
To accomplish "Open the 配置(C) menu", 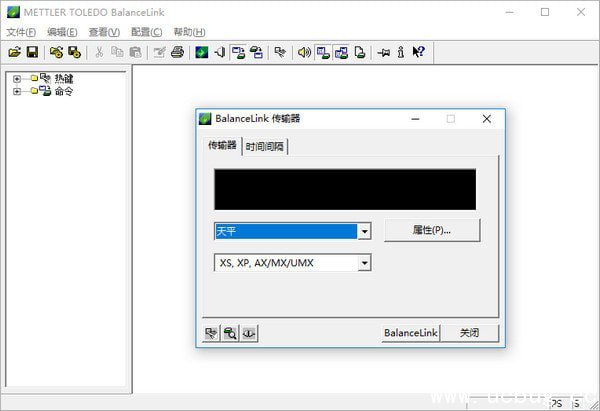I will 146,31.
